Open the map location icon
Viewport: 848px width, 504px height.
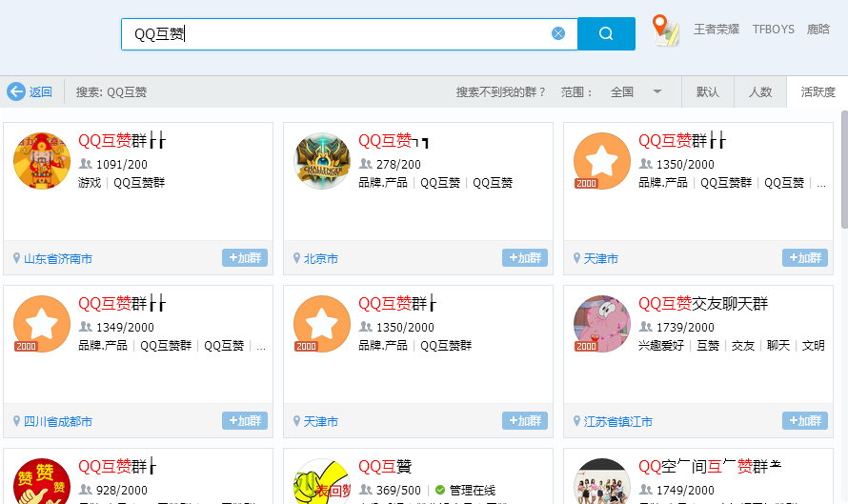666,30
